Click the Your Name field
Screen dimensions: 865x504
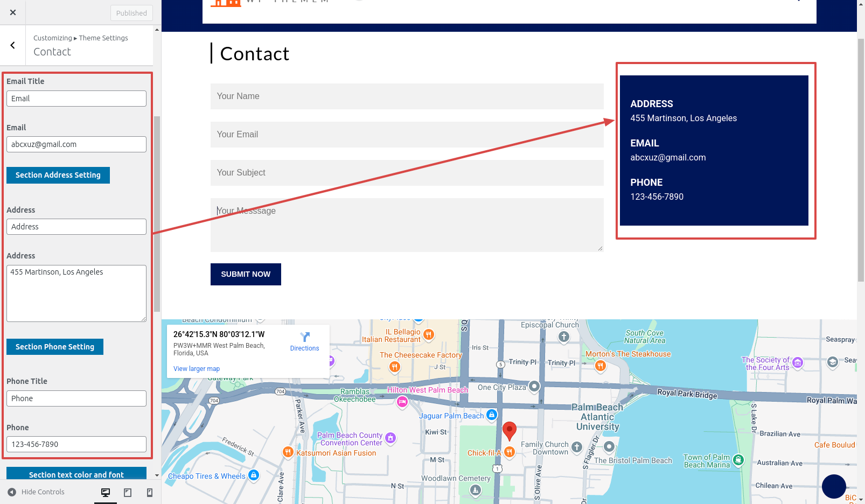(407, 96)
